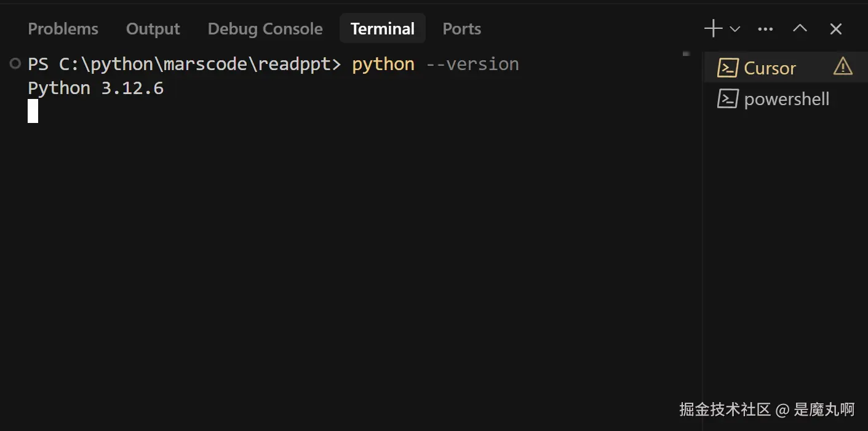
Task: Switch to the Problems tab
Action: pos(63,29)
